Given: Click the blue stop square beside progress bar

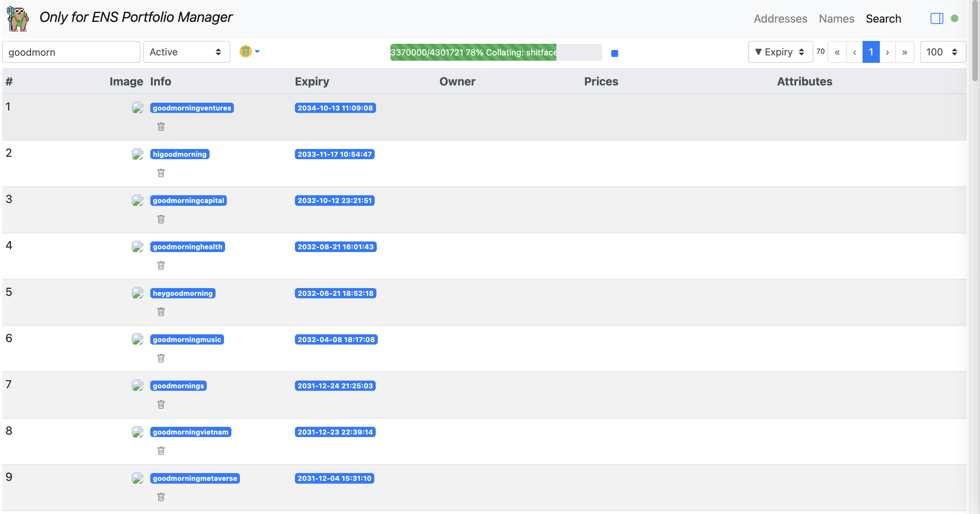Looking at the screenshot, I should click(615, 53).
